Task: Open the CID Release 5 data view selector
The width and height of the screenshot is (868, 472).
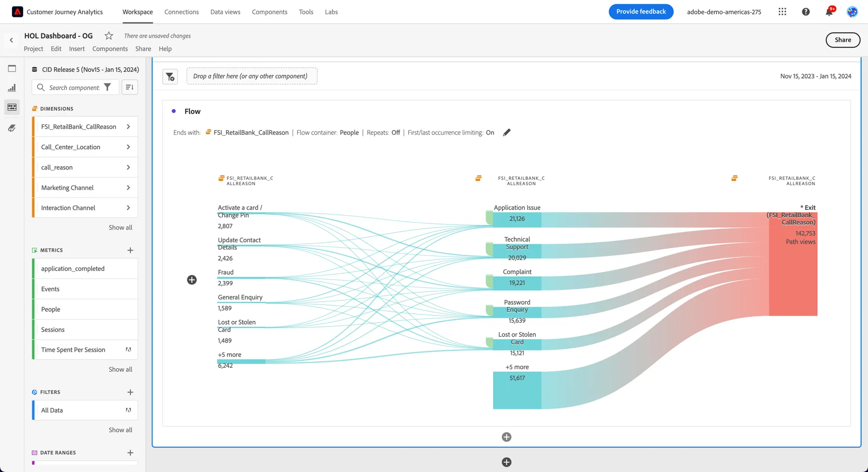Action: click(85, 69)
